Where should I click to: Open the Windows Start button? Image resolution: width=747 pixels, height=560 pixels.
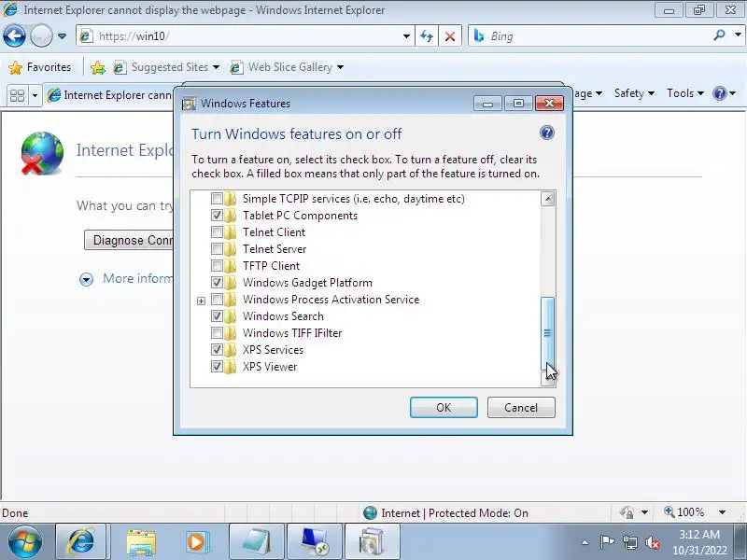(24, 541)
